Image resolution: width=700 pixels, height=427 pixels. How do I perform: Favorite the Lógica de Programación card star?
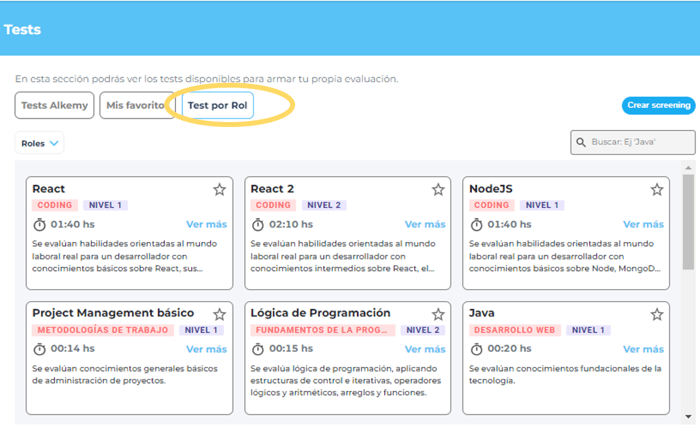point(438,314)
